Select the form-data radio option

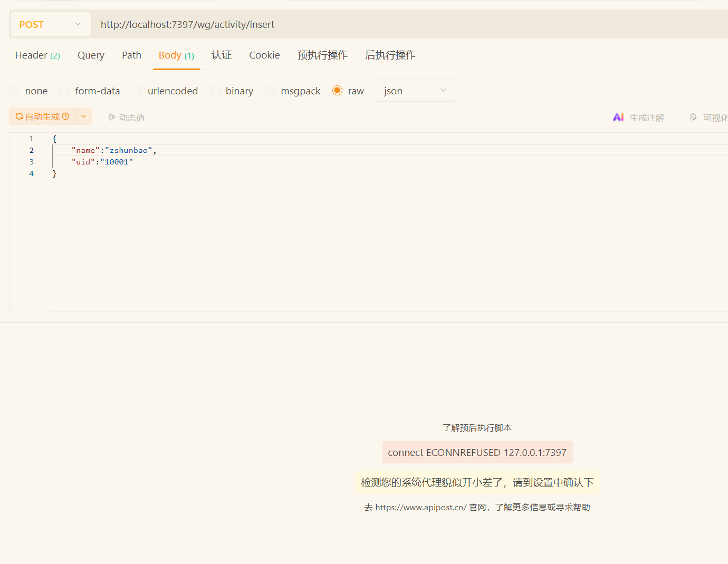click(x=64, y=91)
